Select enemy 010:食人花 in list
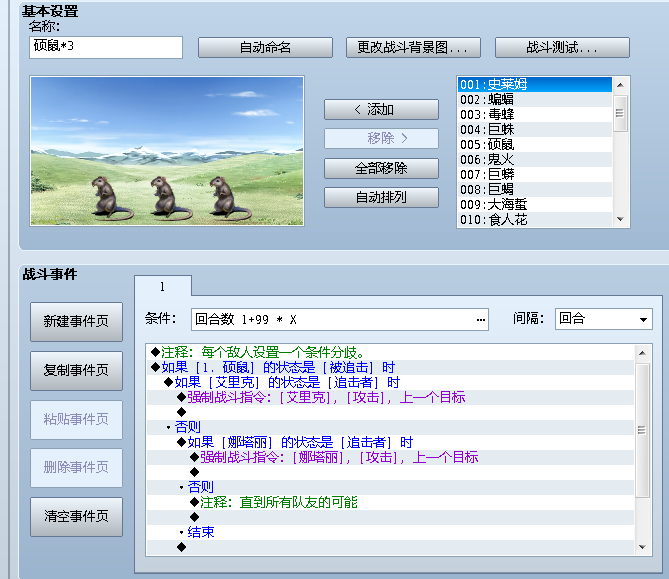The height and width of the screenshot is (579, 669). [x=535, y=219]
